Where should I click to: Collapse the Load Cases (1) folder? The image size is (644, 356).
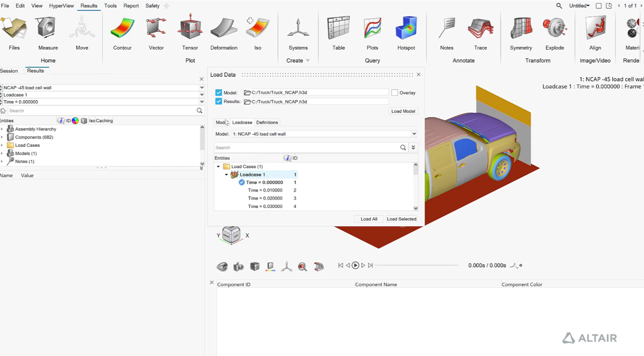[x=219, y=166]
